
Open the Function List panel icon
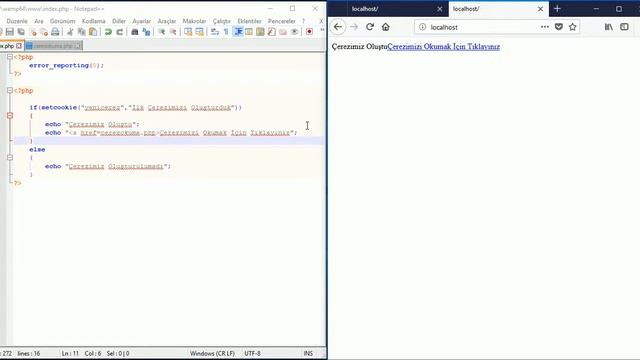click(x=271, y=32)
